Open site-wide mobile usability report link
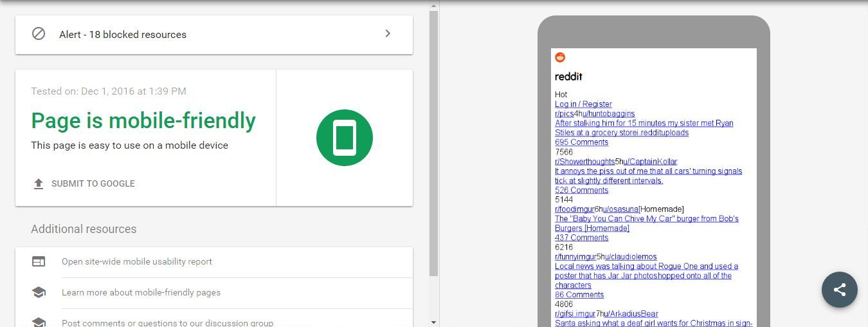The image size is (868, 327). (137, 261)
